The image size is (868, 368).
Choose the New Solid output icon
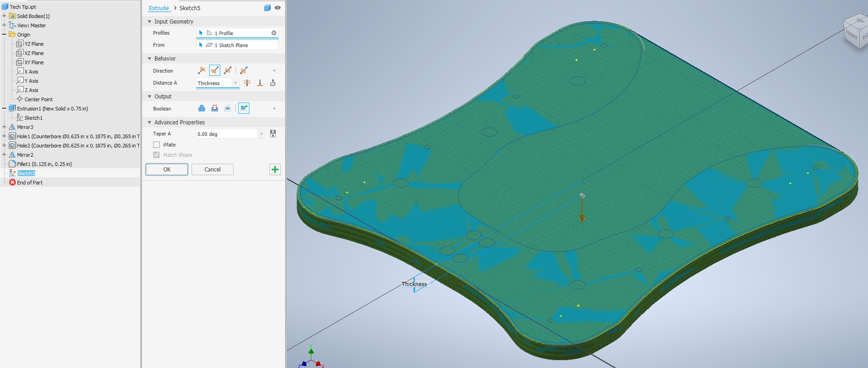coord(244,108)
